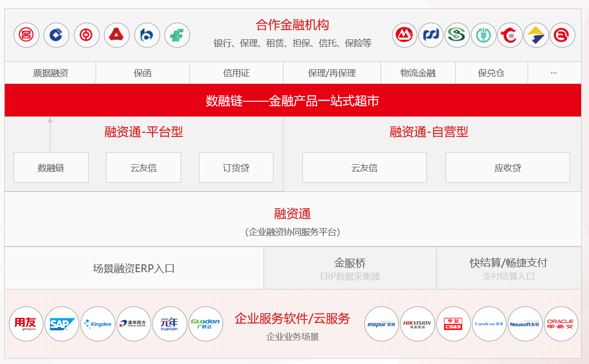Click the SAP logo
The width and height of the screenshot is (589, 364).
click(62, 324)
